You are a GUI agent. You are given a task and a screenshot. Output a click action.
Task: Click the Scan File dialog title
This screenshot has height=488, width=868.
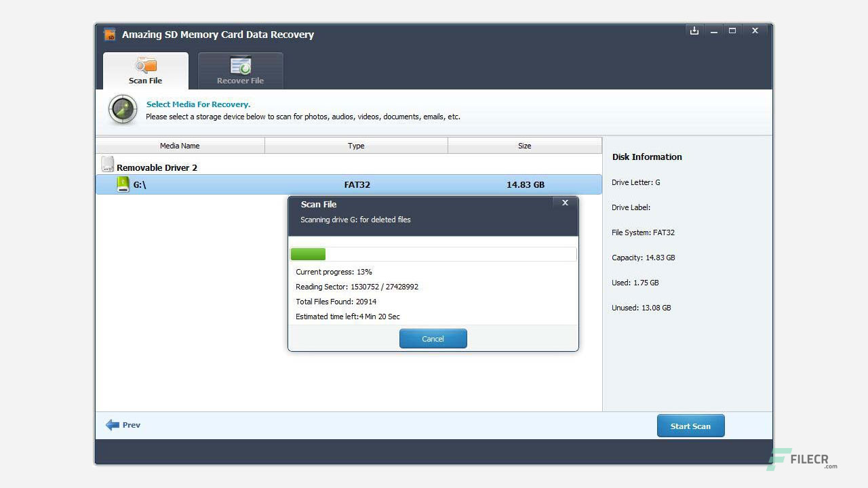click(319, 204)
